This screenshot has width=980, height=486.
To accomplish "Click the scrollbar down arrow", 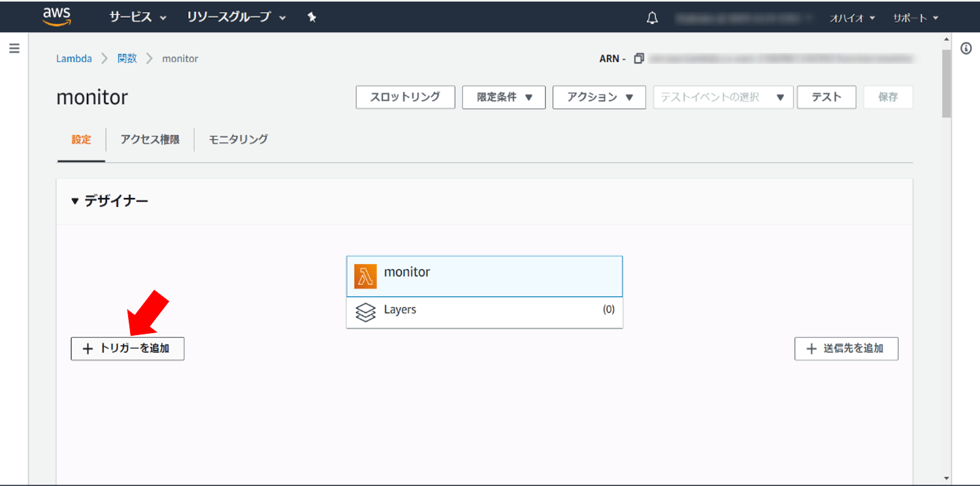I will 947,478.
